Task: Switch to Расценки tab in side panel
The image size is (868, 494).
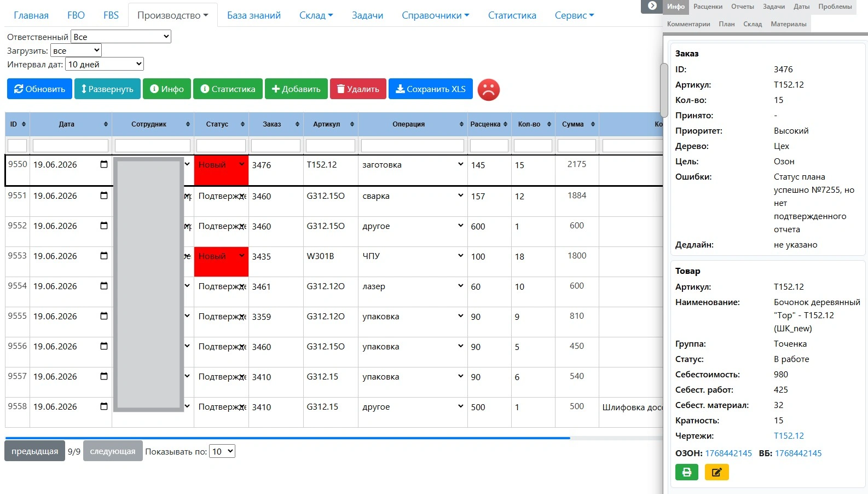Action: click(708, 7)
